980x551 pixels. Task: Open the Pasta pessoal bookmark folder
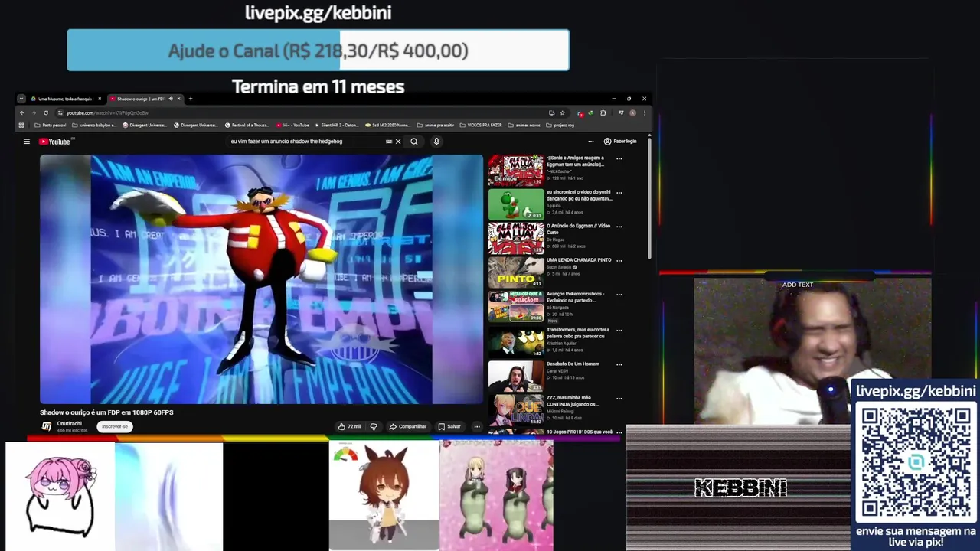click(x=51, y=125)
